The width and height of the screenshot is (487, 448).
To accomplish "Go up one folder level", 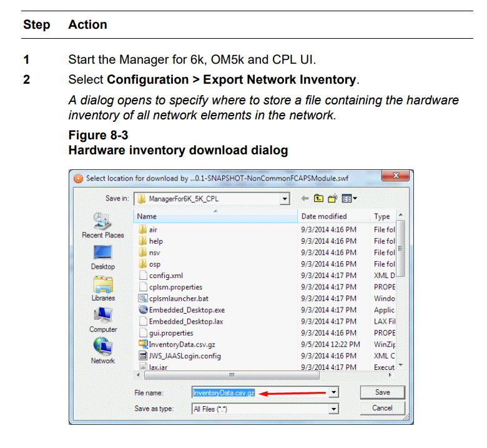I will coord(318,199).
